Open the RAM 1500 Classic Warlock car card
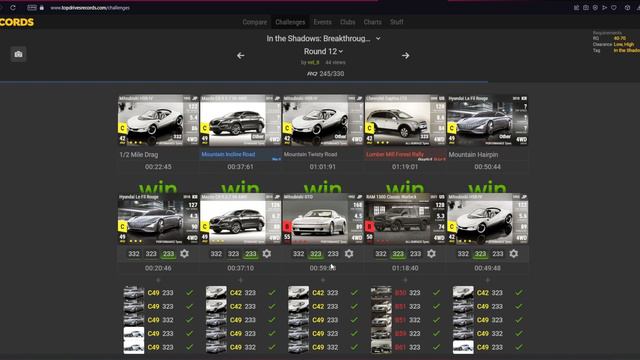 pos(405,219)
